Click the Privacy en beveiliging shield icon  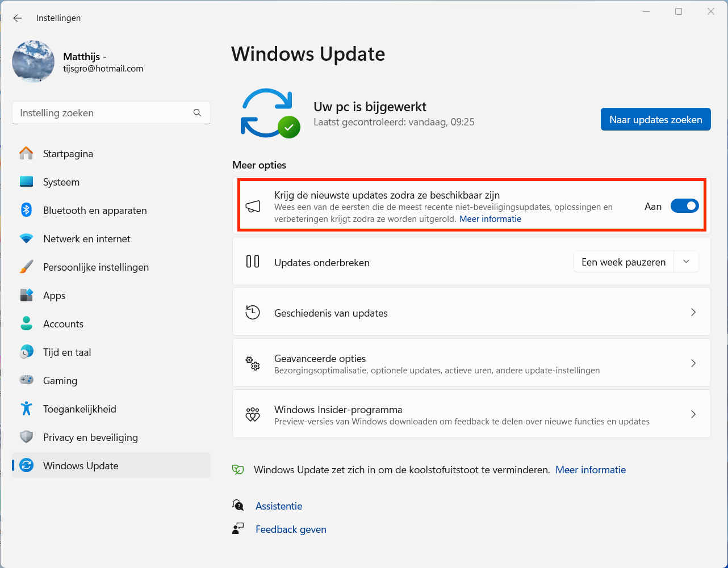pos(26,437)
